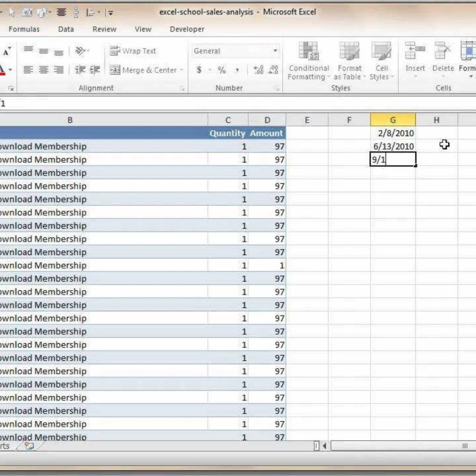The width and height of the screenshot is (476, 476).
Task: Click the Percent Style icon
Action: [x=221, y=70]
